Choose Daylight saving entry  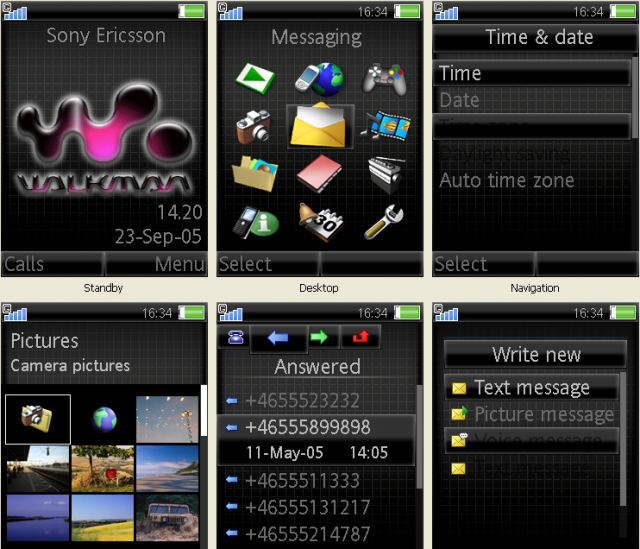click(532, 154)
